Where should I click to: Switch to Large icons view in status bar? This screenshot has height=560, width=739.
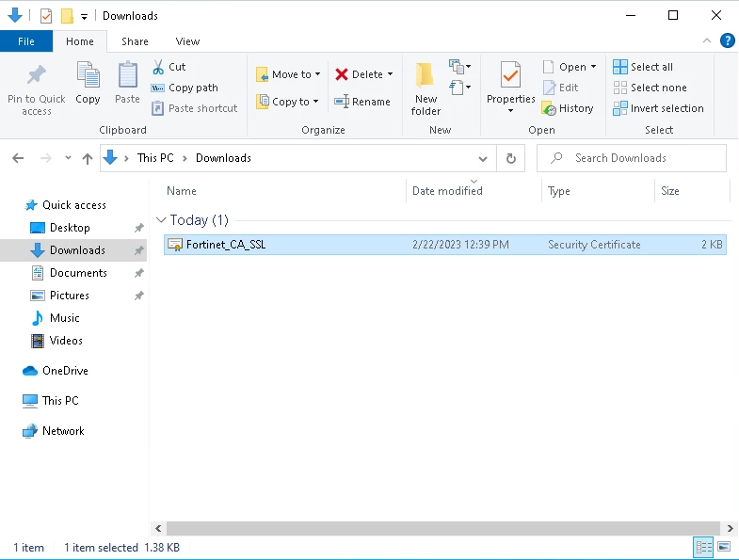724,547
